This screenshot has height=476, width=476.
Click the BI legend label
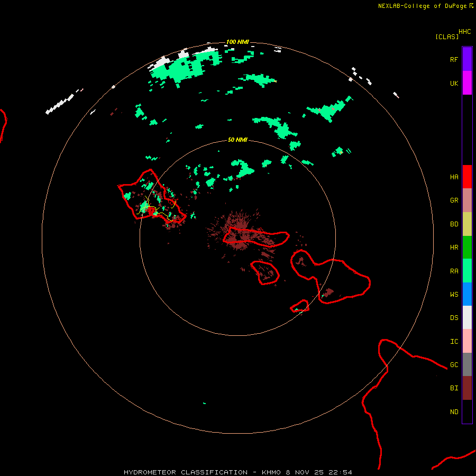tap(454, 388)
